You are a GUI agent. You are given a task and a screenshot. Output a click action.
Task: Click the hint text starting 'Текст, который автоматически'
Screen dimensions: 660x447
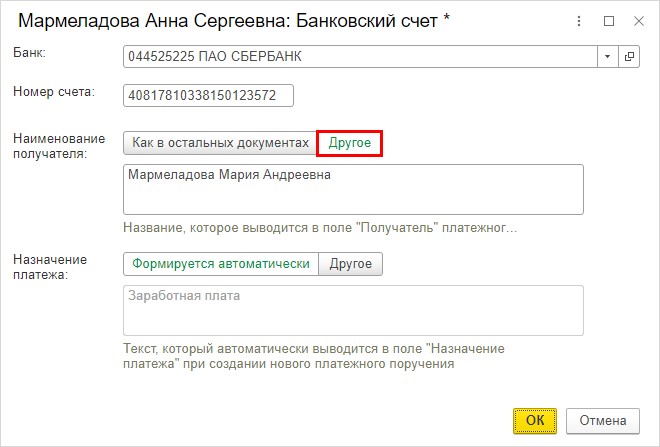click(x=314, y=357)
